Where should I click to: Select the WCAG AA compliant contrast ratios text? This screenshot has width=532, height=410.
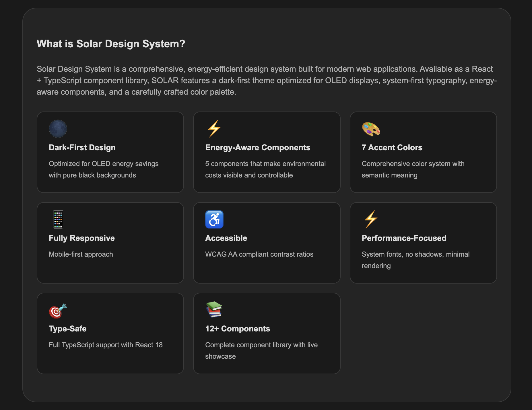click(259, 254)
